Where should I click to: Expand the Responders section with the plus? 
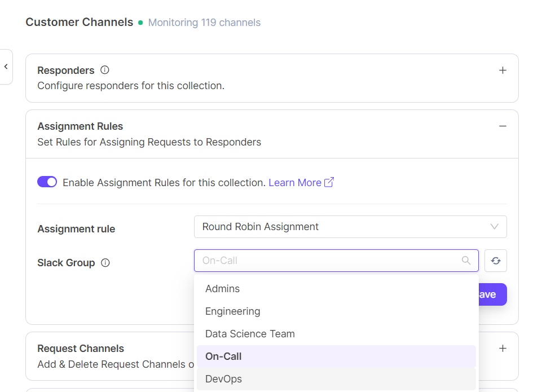click(503, 71)
